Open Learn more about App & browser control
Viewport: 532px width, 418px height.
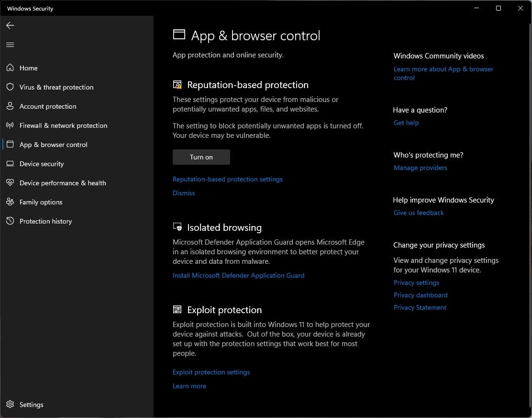coord(443,73)
